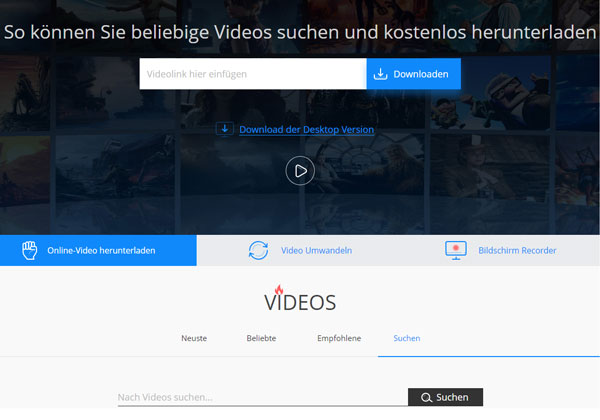
Task: Show the Empfohlene videos tab
Action: pos(339,338)
